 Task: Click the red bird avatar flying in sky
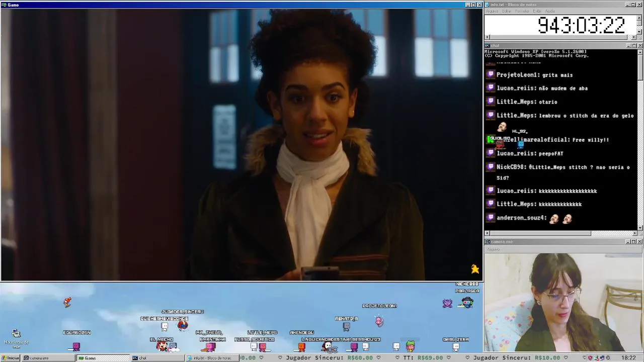(x=67, y=302)
